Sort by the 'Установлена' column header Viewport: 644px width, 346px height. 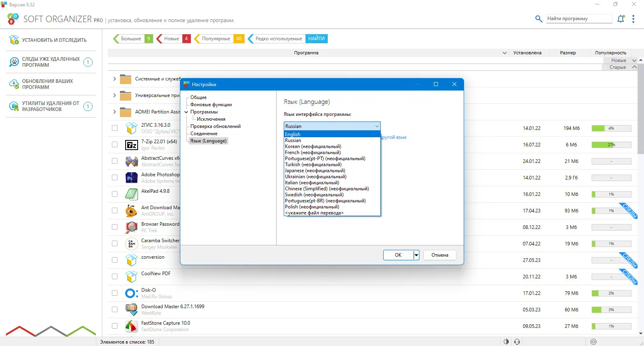(527, 53)
